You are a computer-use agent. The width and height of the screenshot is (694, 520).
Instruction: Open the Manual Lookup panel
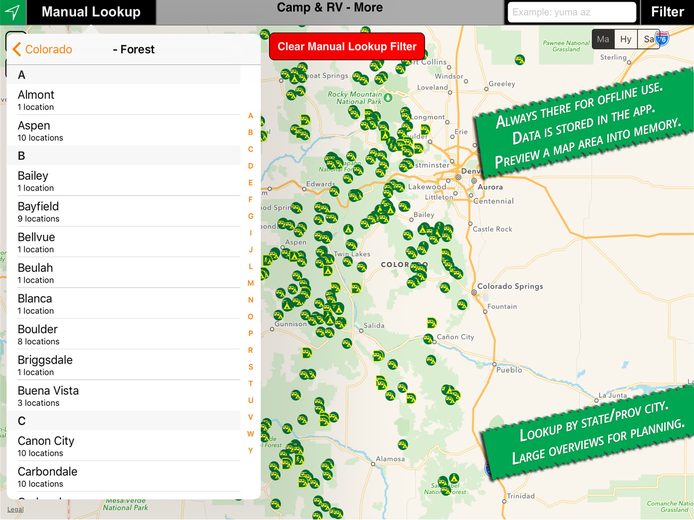click(x=91, y=12)
